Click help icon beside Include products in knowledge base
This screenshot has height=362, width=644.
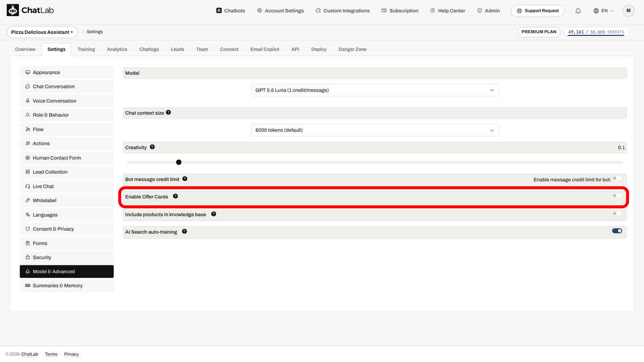tap(214, 214)
